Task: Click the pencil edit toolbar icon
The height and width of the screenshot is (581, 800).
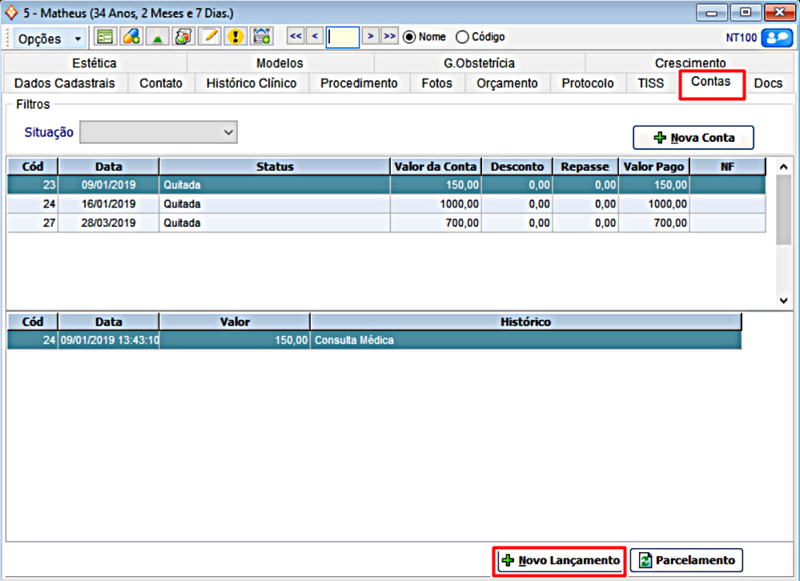Action: click(209, 37)
